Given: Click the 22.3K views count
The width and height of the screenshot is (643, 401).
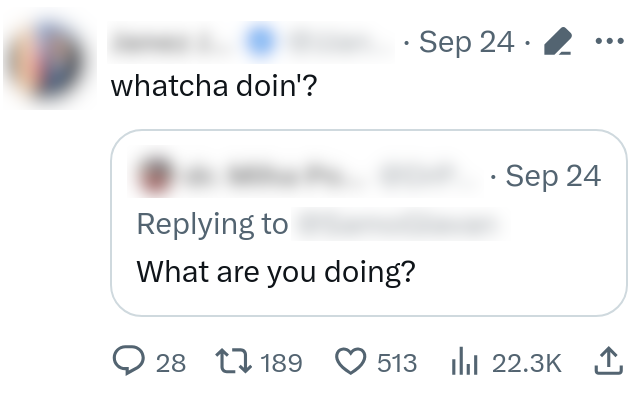Looking at the screenshot, I should (x=527, y=362).
